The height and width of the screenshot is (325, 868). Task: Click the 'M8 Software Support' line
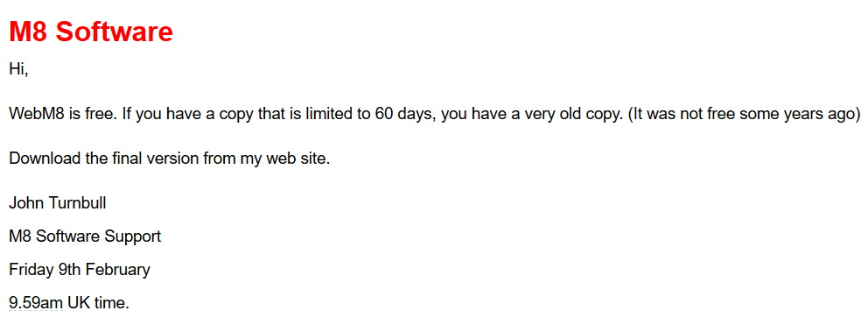85,237
